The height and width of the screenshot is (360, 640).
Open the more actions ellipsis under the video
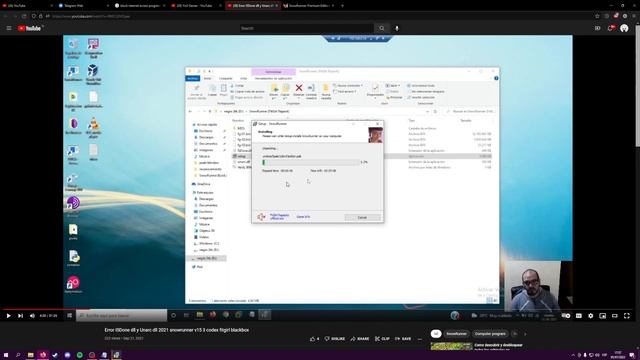(420, 339)
